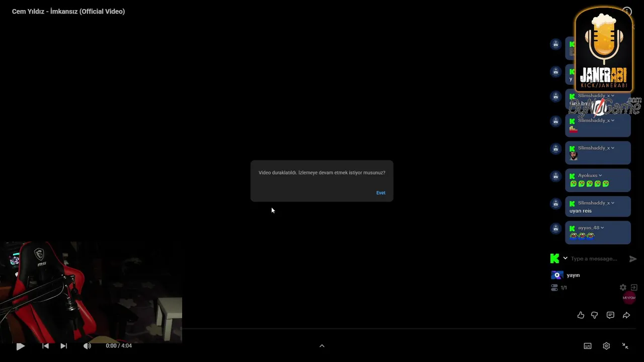Click the webcam overlay showing the gaming chair

pos(91,292)
